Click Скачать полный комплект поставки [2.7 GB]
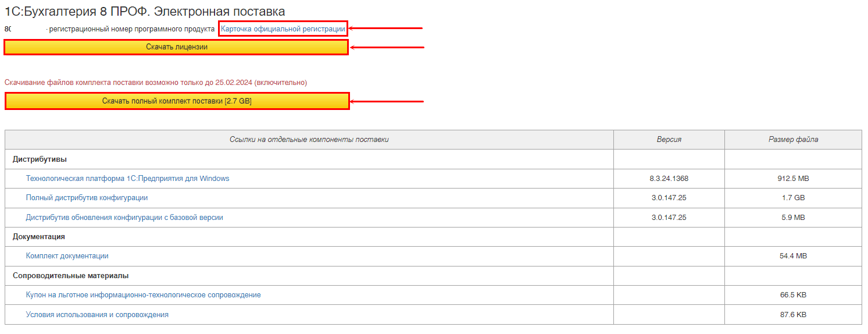868x334 pixels. pos(177,101)
